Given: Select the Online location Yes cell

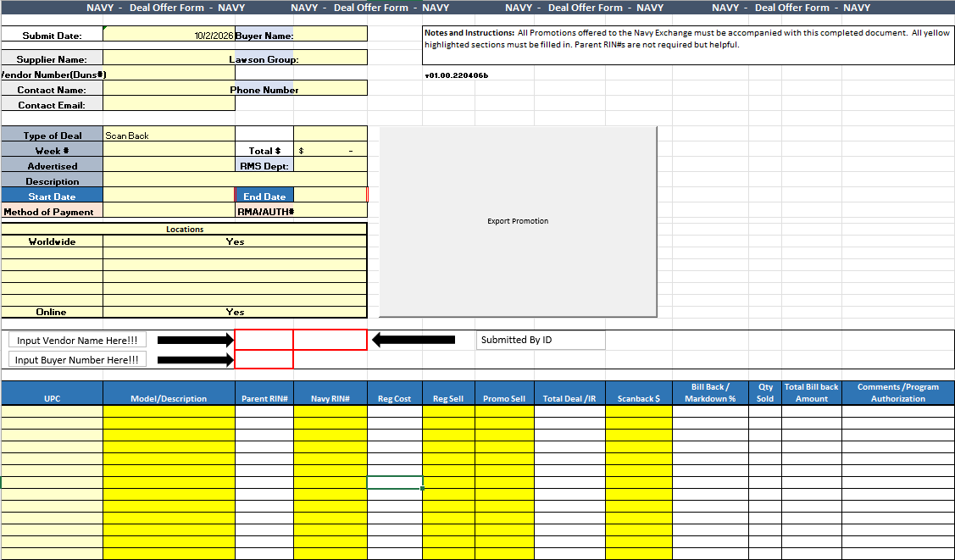Looking at the screenshot, I should (235, 312).
